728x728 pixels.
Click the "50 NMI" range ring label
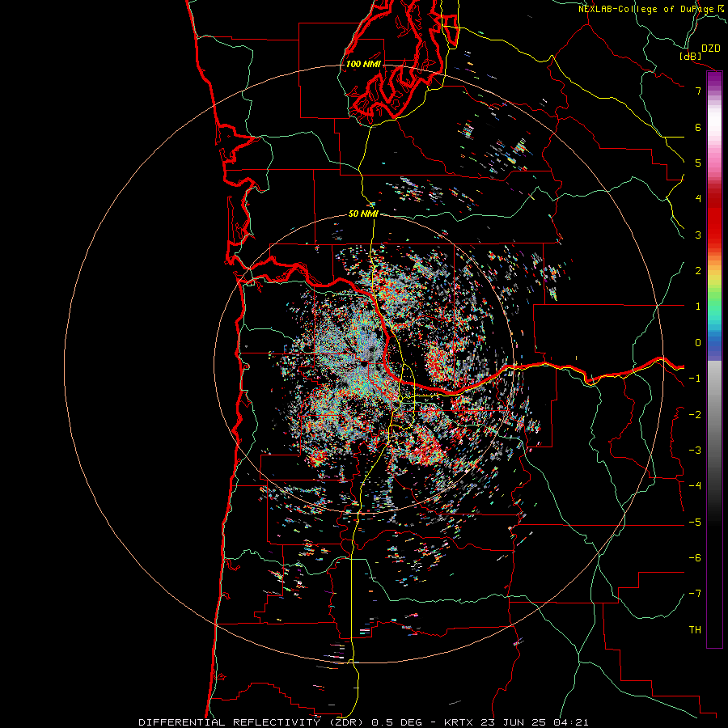point(363,214)
